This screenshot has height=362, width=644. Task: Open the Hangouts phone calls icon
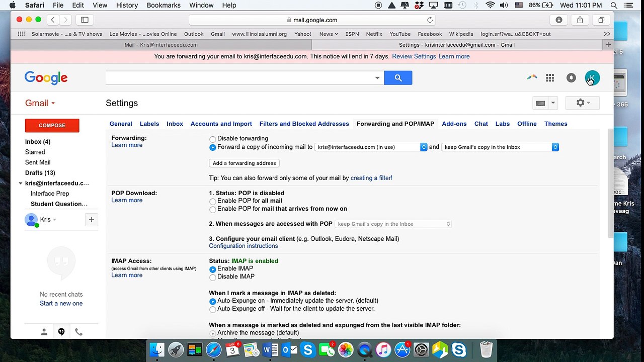coord(78,332)
